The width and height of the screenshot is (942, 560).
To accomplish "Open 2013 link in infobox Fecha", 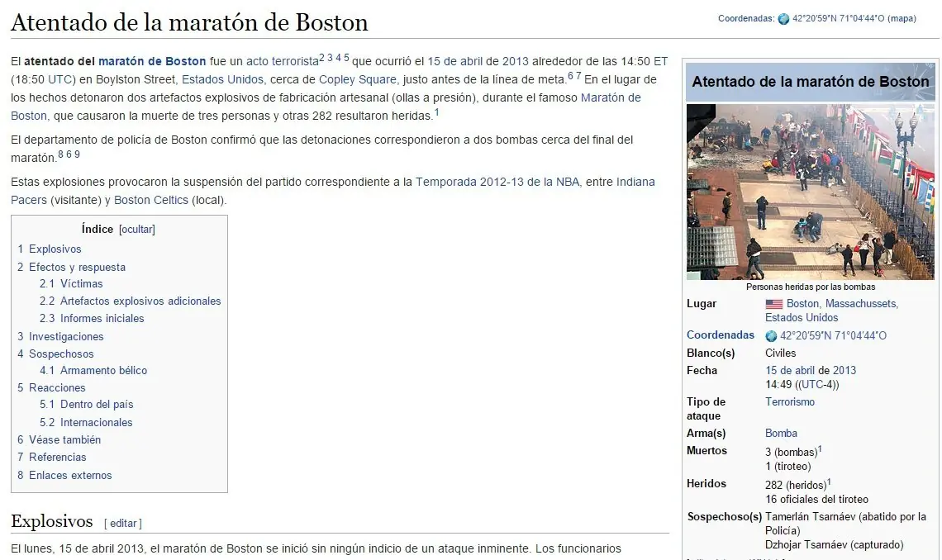I will [x=844, y=370].
